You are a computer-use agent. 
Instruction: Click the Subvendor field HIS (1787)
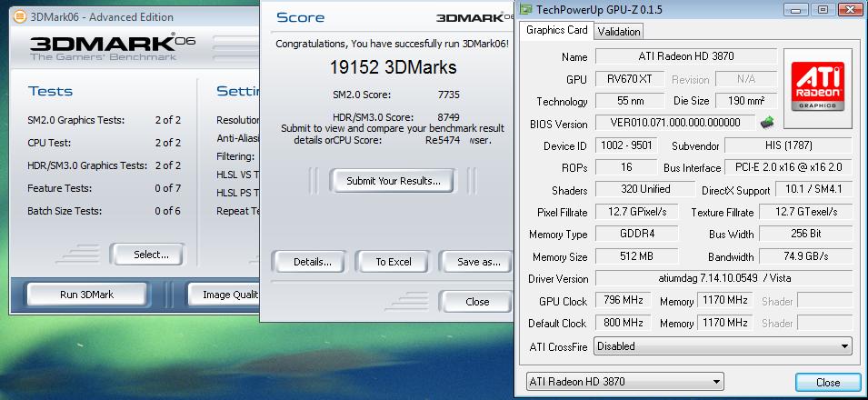pos(788,145)
